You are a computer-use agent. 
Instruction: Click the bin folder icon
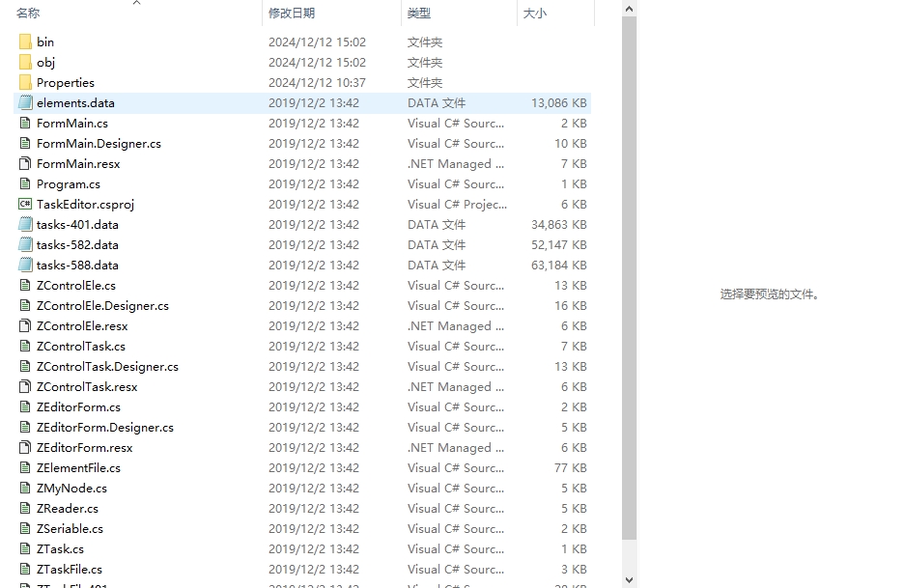coord(25,42)
